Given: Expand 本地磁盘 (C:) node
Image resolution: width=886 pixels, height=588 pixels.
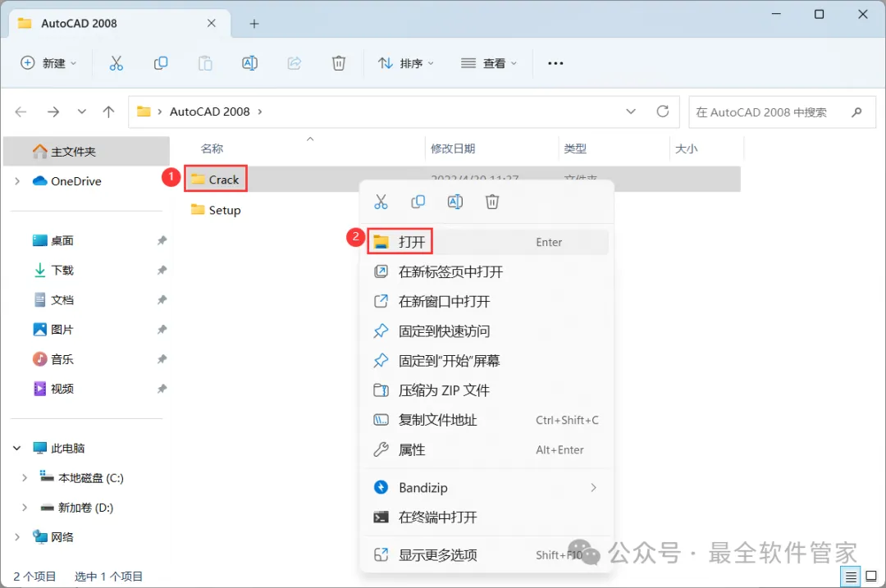Looking at the screenshot, I should 25,478.
